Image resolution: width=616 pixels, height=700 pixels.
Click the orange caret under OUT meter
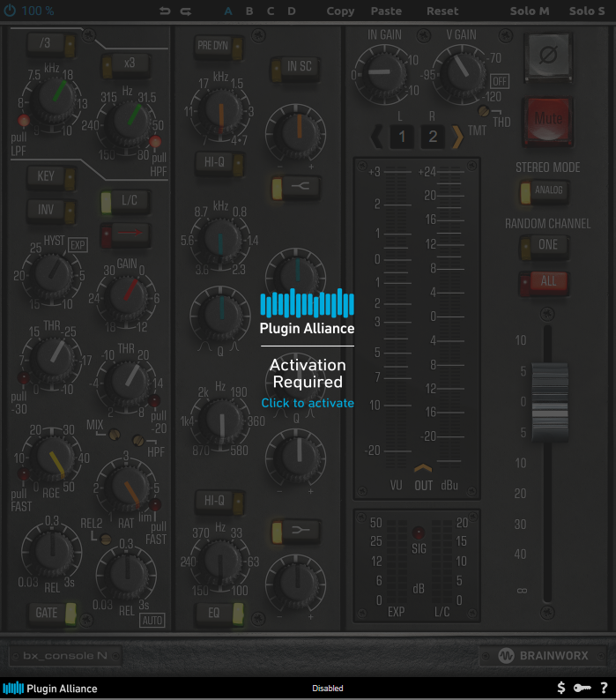tap(423, 467)
